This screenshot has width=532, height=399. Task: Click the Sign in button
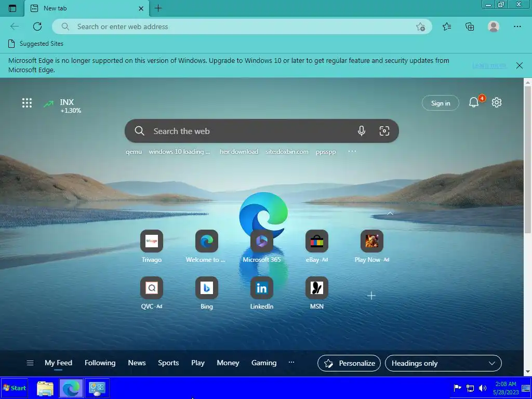click(441, 103)
